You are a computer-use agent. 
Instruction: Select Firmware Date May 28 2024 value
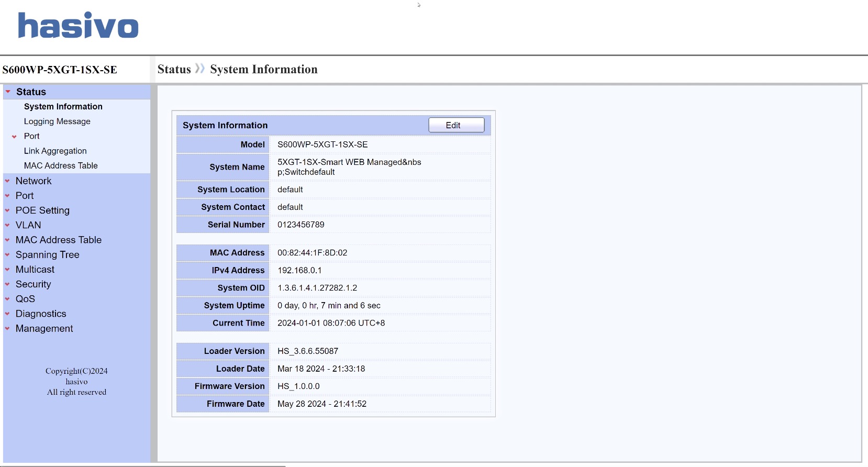tap(322, 404)
